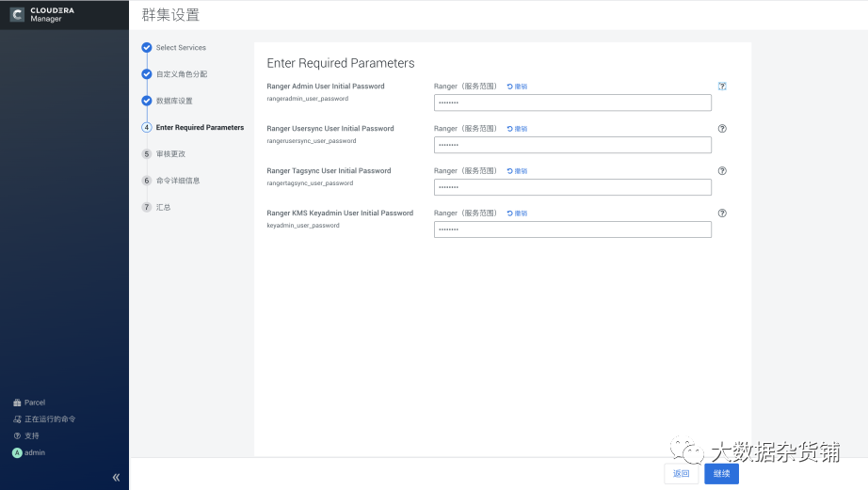Screen dimensions: 868x490
Task: Focus the KMS Keyadmin password field
Action: point(572,229)
